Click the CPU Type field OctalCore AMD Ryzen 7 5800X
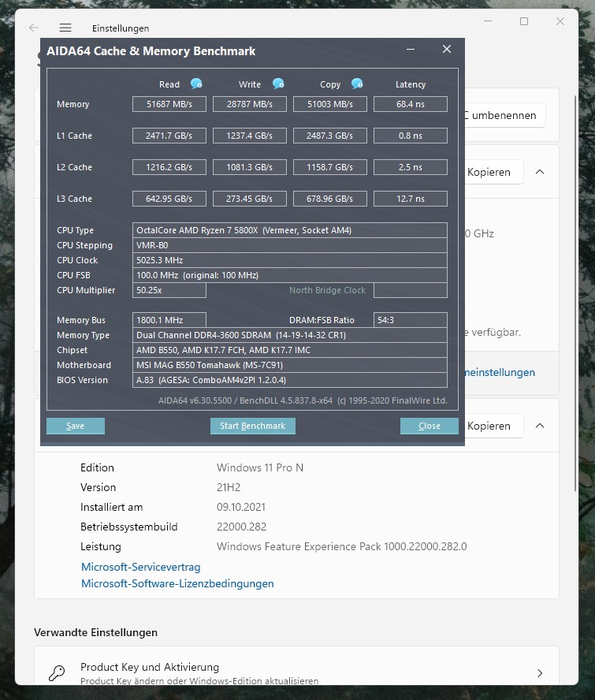This screenshot has height=700, width=595. [x=290, y=230]
